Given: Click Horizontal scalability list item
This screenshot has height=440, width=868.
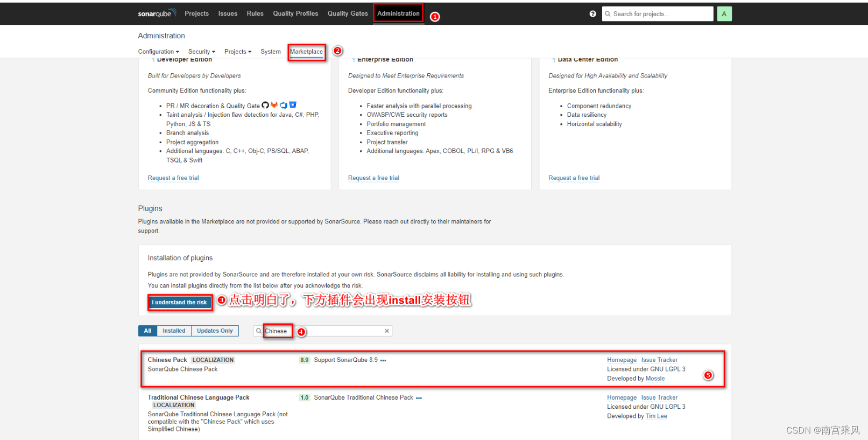Looking at the screenshot, I should (x=594, y=124).
